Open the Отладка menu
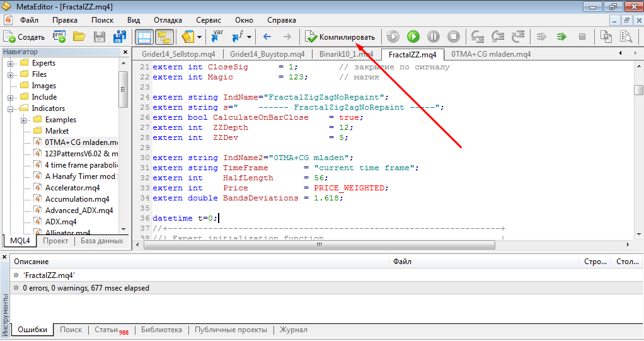The image size is (644, 341). (168, 20)
